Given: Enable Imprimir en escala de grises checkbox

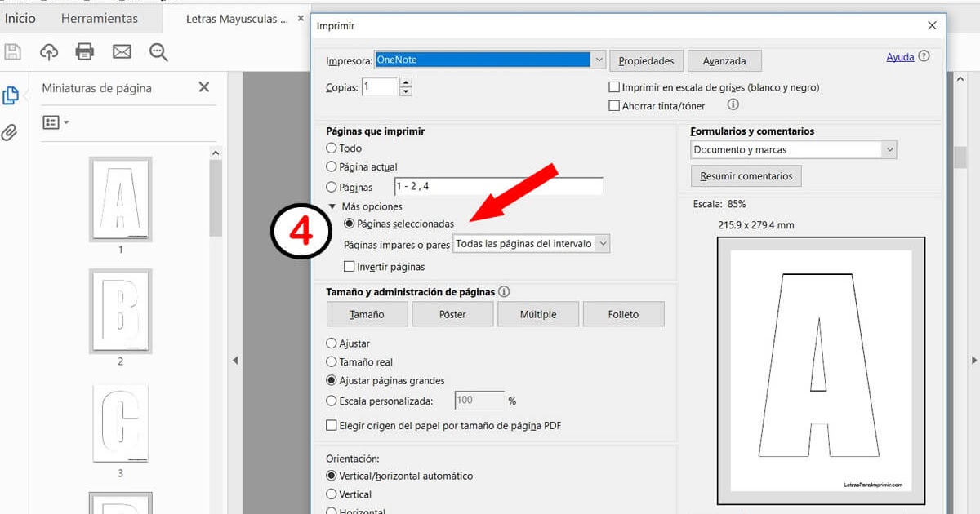Looking at the screenshot, I should pos(615,87).
